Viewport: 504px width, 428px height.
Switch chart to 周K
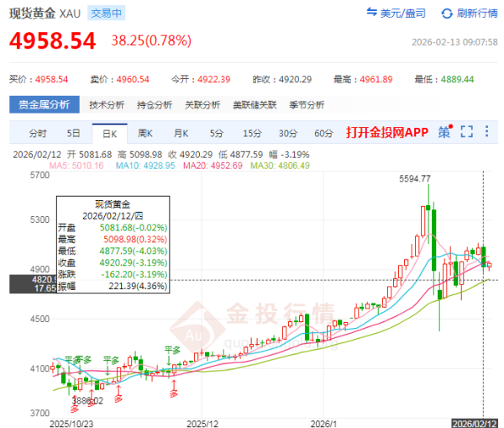[145, 133]
